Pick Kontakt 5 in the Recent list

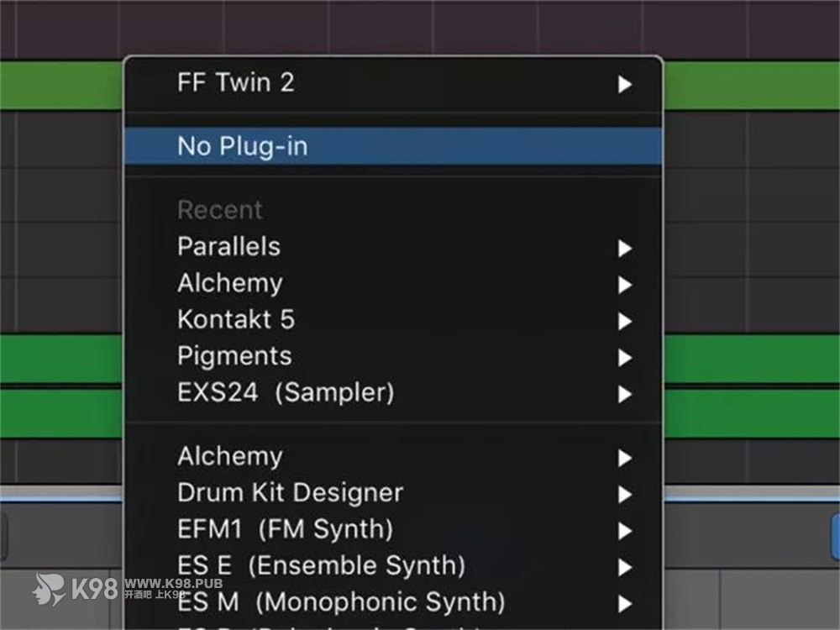click(393, 320)
